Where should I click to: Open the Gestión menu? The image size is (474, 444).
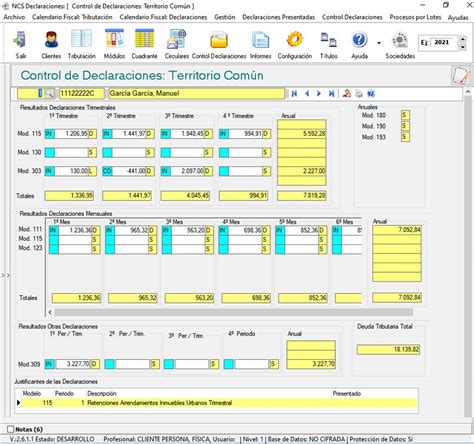[x=225, y=17]
